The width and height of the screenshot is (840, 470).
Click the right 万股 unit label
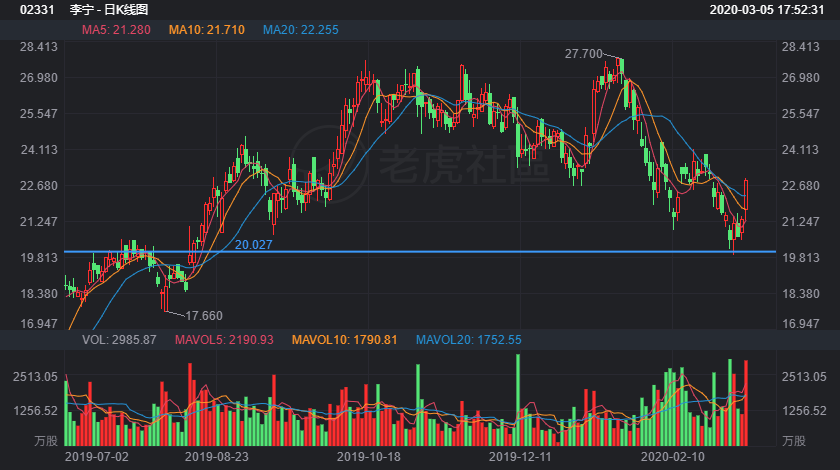tap(793, 441)
